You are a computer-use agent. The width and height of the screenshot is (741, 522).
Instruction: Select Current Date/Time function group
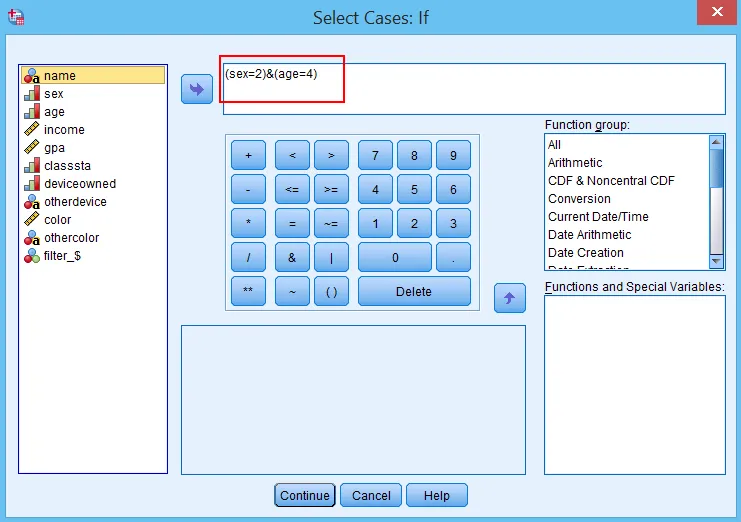click(x=627, y=216)
